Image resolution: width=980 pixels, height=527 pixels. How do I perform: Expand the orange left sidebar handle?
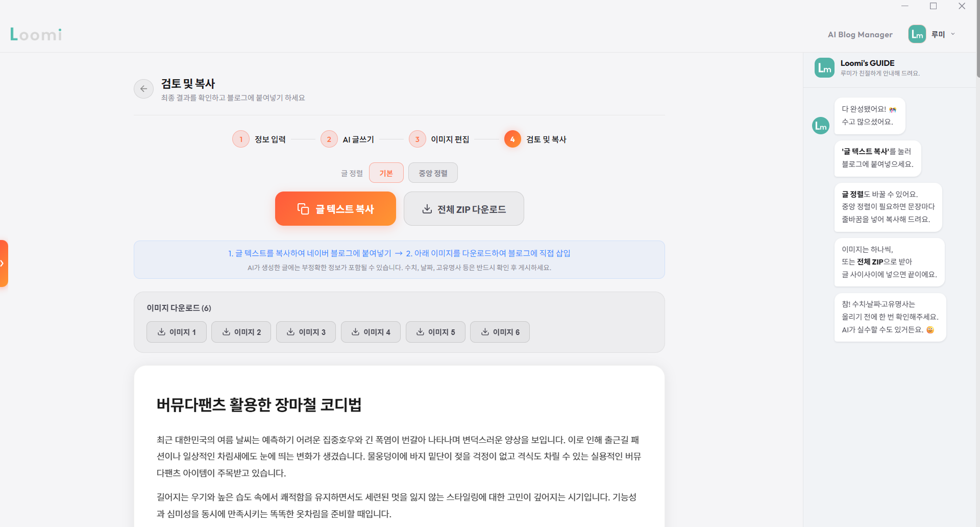click(4, 263)
